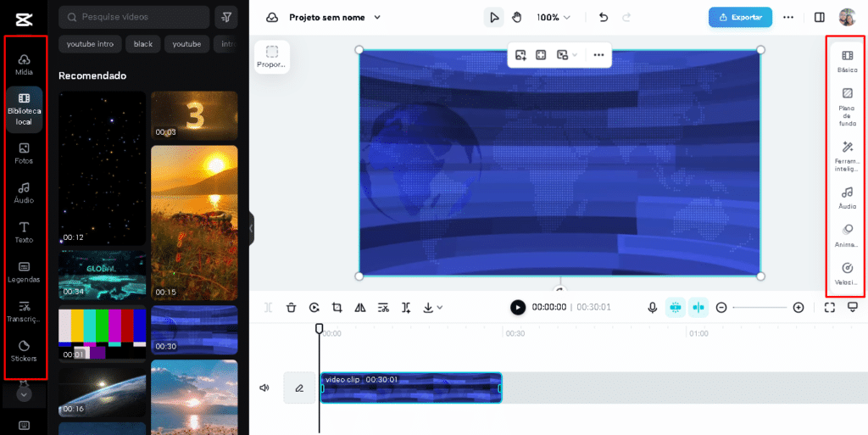Open the Stickers panel
This screenshot has height=435, width=868.
(x=25, y=351)
